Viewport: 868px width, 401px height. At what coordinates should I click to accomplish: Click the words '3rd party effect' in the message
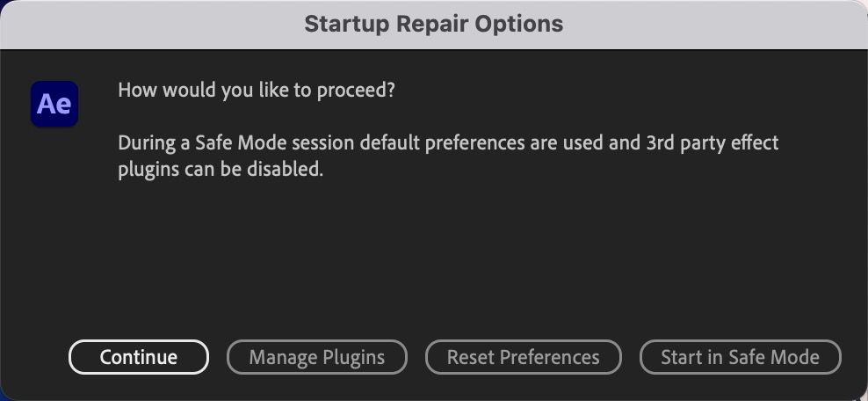click(712, 142)
